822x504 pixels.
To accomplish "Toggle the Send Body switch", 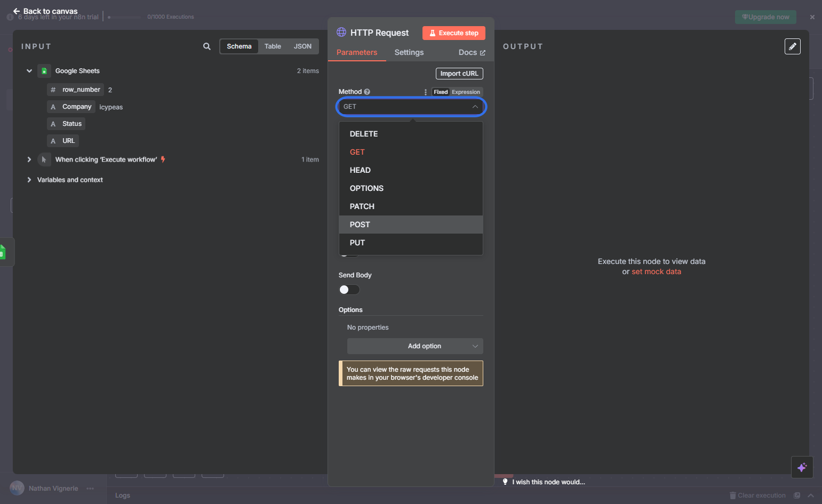I will [349, 290].
